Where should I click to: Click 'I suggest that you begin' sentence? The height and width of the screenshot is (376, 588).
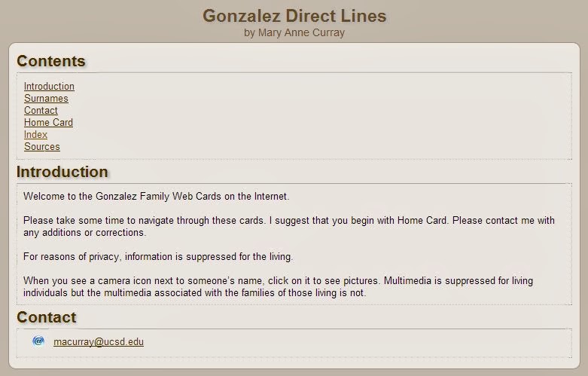pos(359,220)
